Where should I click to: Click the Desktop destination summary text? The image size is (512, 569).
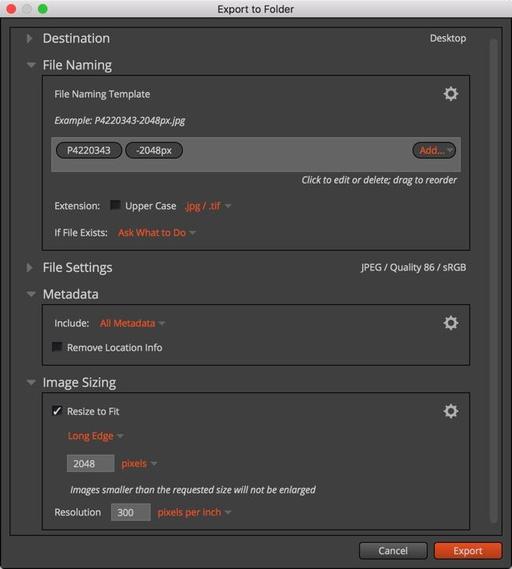coord(448,38)
